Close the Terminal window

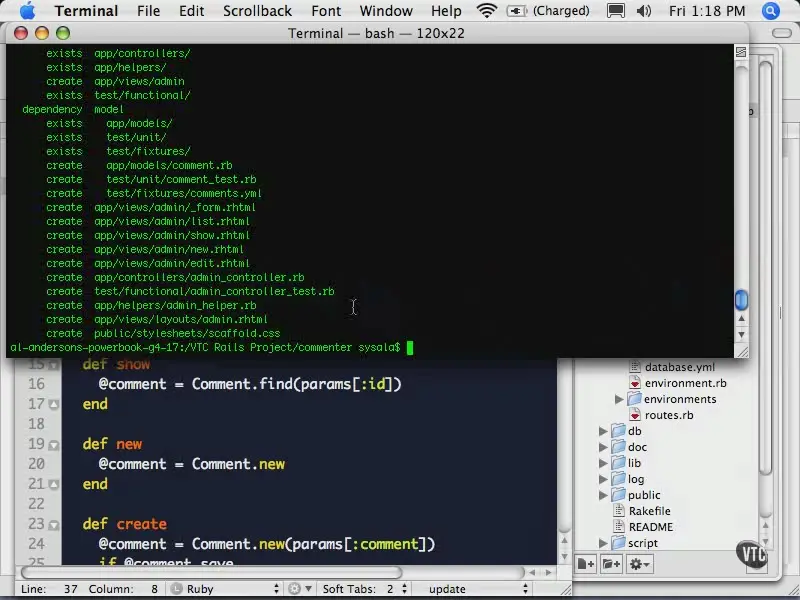pyautogui.click(x=21, y=33)
